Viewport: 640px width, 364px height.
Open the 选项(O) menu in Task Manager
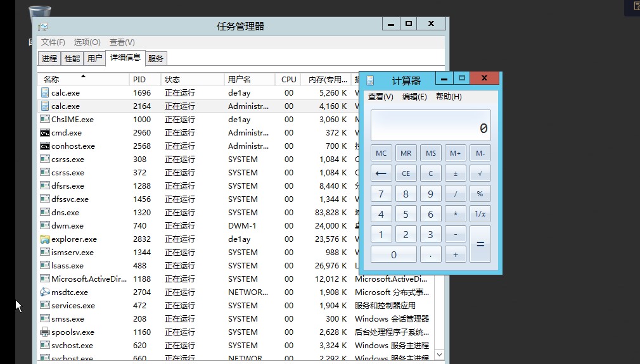[87, 42]
